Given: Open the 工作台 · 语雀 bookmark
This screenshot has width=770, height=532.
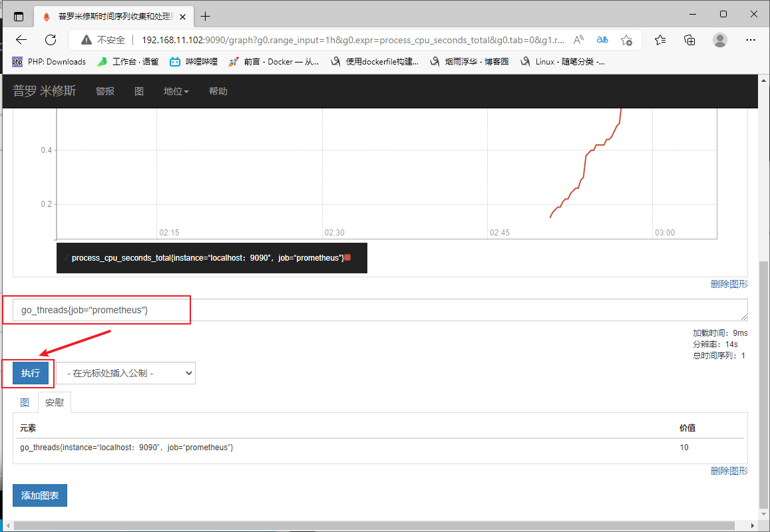Looking at the screenshot, I should 128,61.
